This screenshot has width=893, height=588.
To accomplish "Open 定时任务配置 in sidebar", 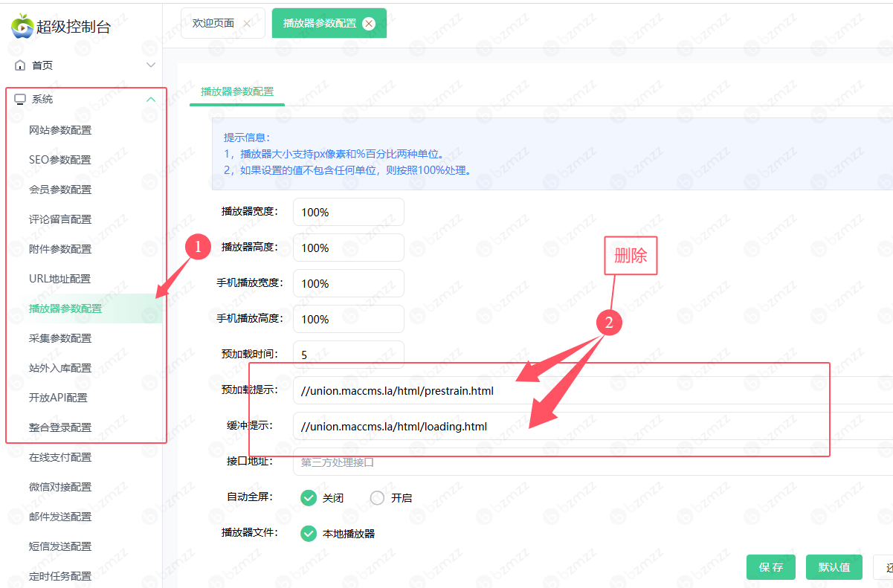I will pyautogui.click(x=60, y=576).
